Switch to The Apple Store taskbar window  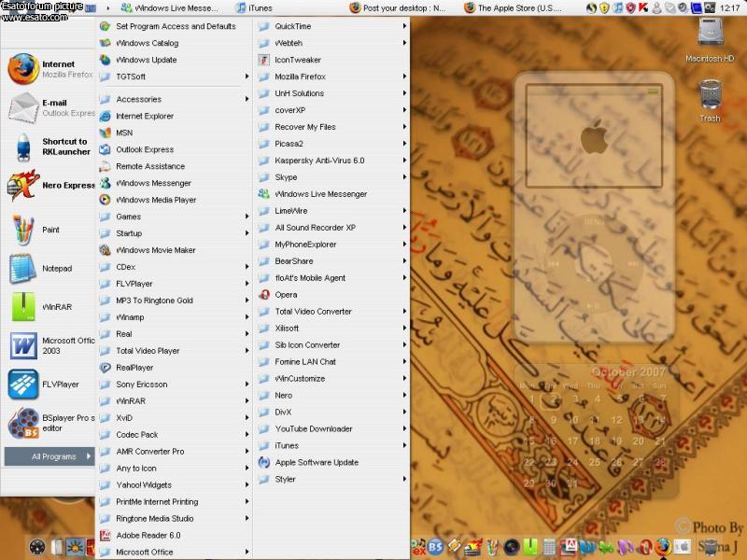tap(514, 8)
